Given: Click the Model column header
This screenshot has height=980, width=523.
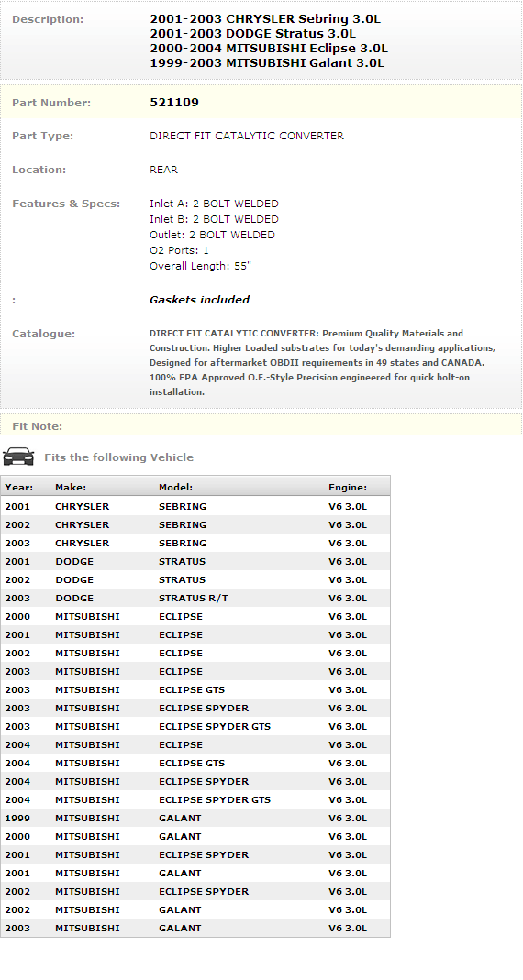Looking at the screenshot, I should 175,487.
